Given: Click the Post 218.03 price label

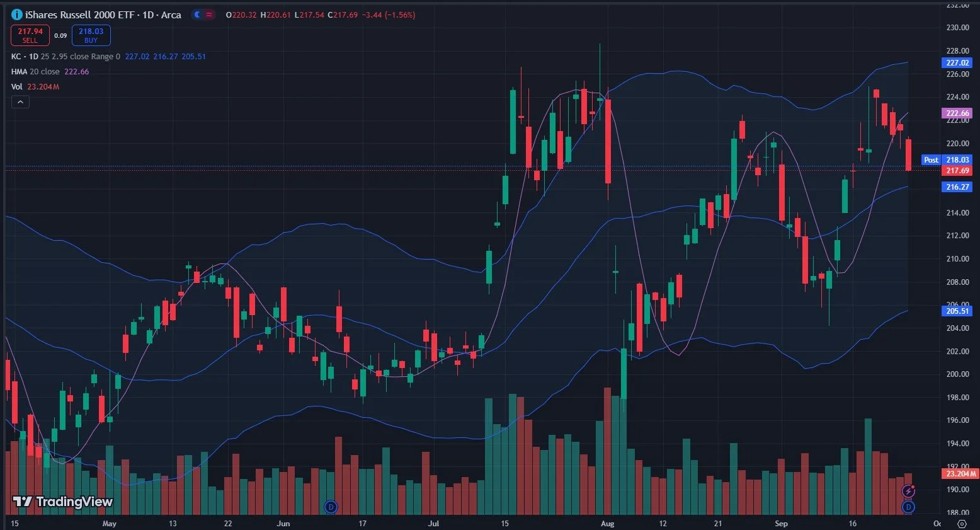Looking at the screenshot, I should [x=947, y=160].
